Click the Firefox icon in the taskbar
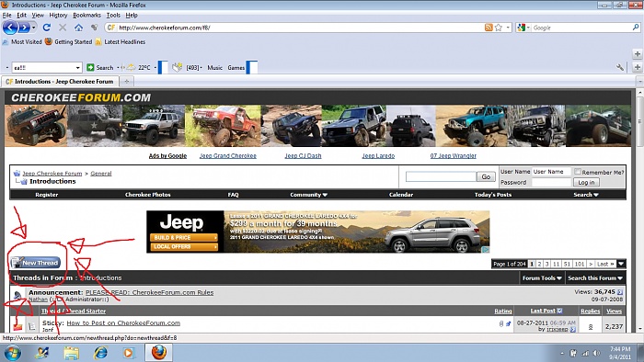The height and width of the screenshot is (362, 644). (x=159, y=352)
